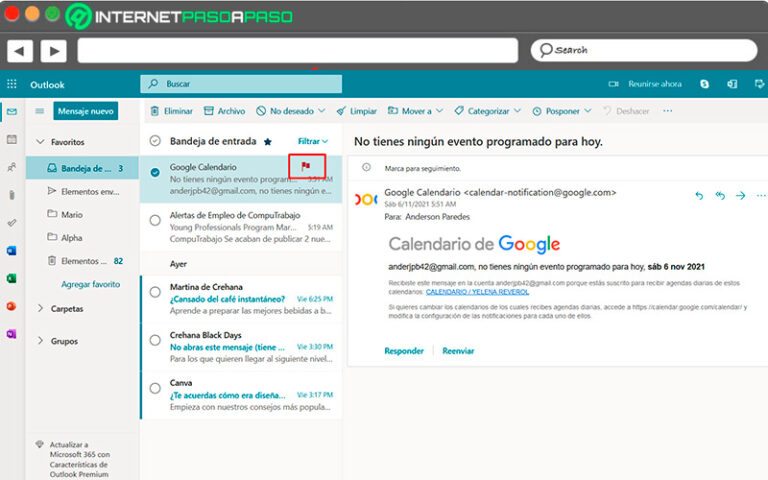Select the Martina de Crehana message circle
Viewport: 768px width, 480px height.
155,292
